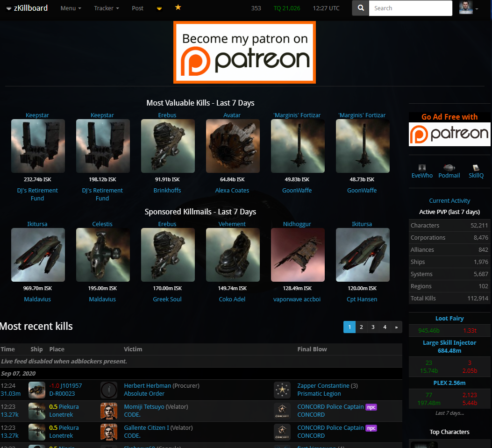
Task: Open the Become my patron banner
Action: [x=244, y=52]
